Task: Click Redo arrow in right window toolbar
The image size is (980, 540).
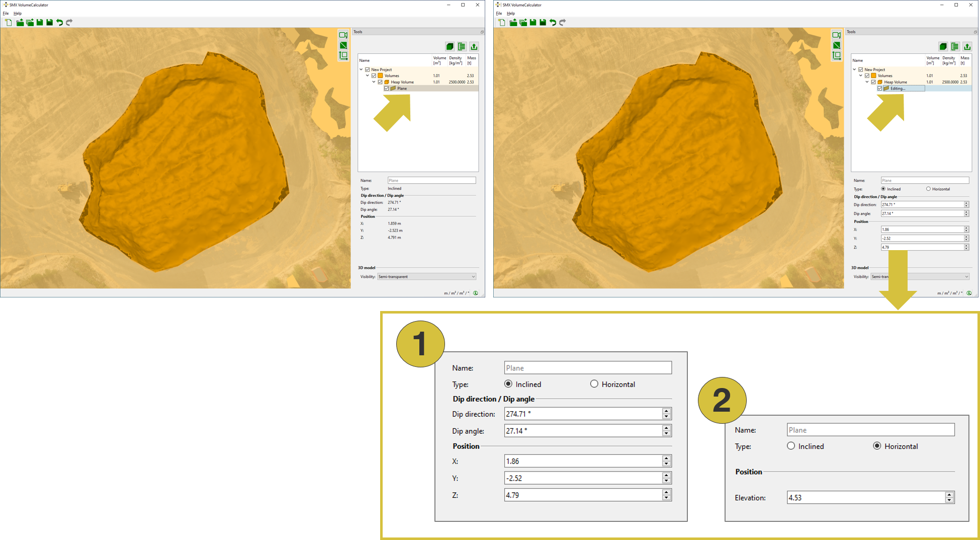Action: 563,22
